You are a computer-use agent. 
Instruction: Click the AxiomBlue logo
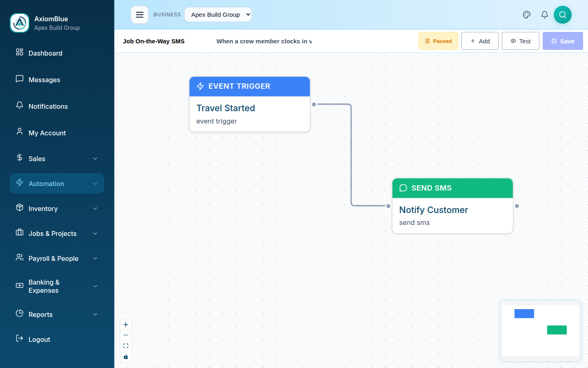[19, 22]
